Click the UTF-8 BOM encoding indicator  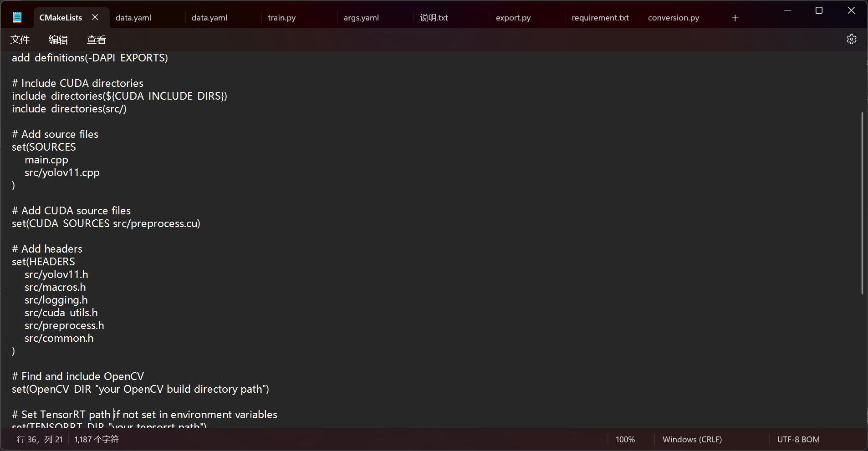click(x=798, y=440)
